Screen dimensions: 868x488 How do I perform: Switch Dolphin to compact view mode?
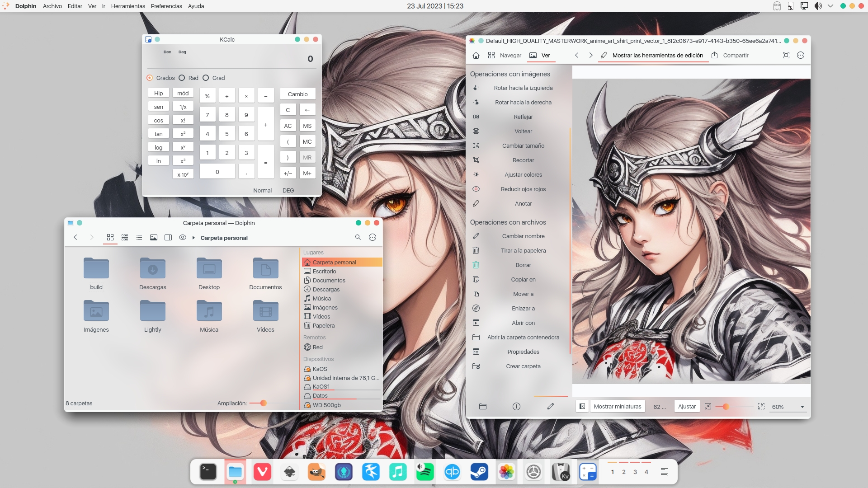[125, 237]
